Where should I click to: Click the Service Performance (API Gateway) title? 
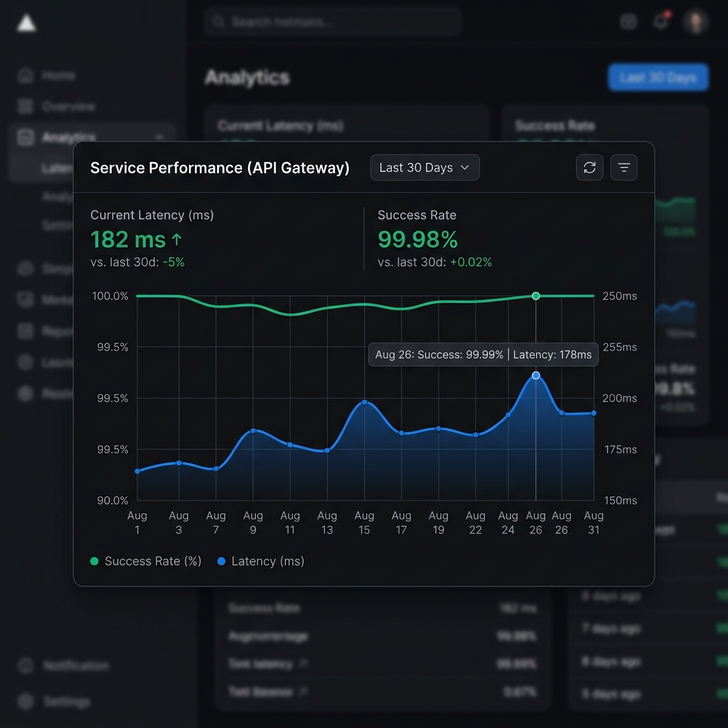coord(220,168)
